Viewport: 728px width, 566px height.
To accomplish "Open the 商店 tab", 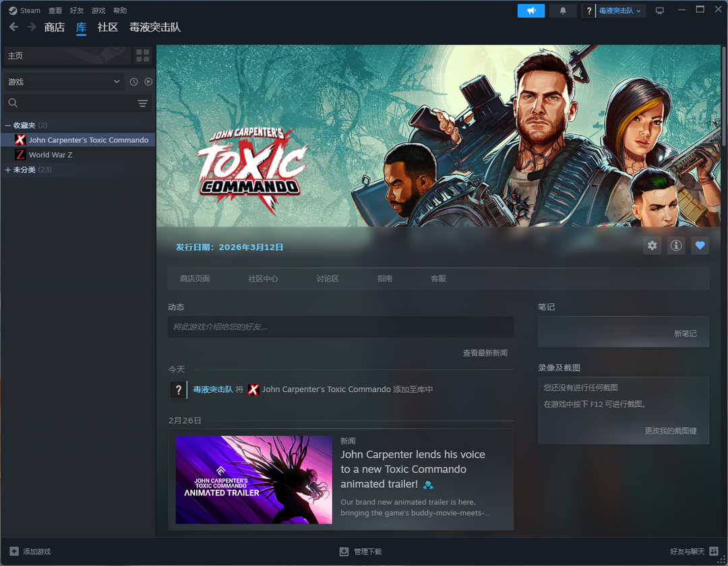I will pyautogui.click(x=54, y=28).
